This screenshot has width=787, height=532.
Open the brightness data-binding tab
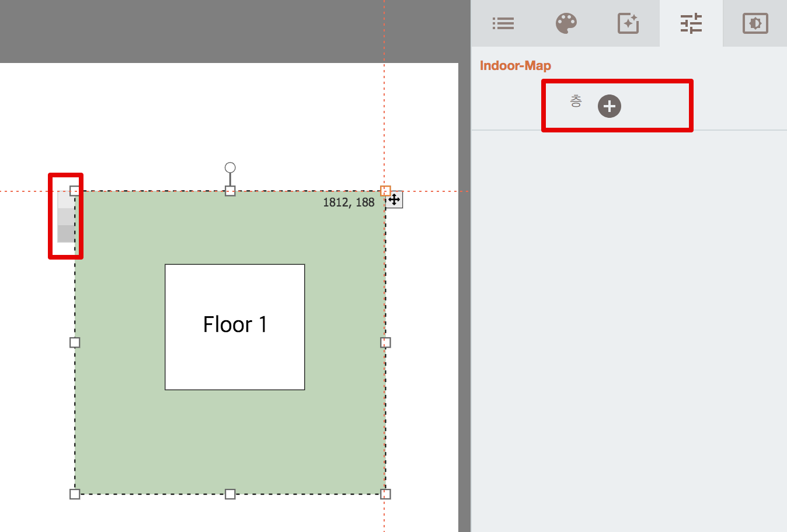[755, 23]
